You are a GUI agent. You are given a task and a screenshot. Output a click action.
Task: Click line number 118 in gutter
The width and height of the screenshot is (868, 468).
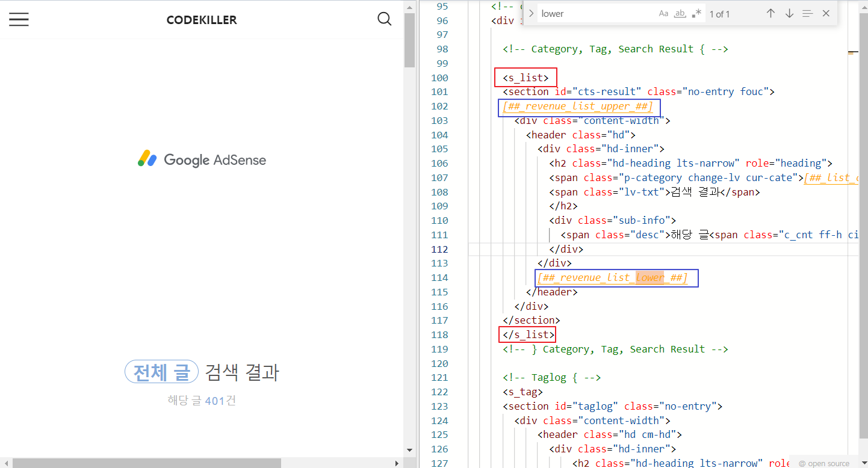[x=439, y=334]
